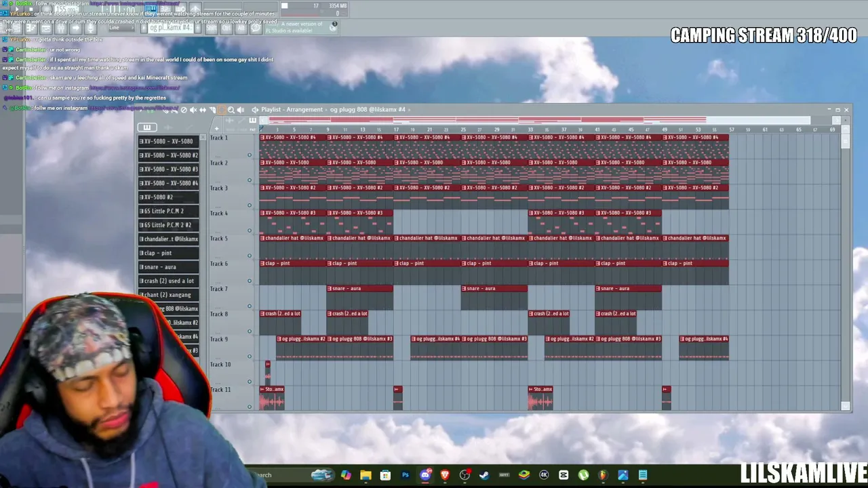This screenshot has height=488, width=868.
Task: Click the Ctrl modifier button
Action: coord(225,28)
